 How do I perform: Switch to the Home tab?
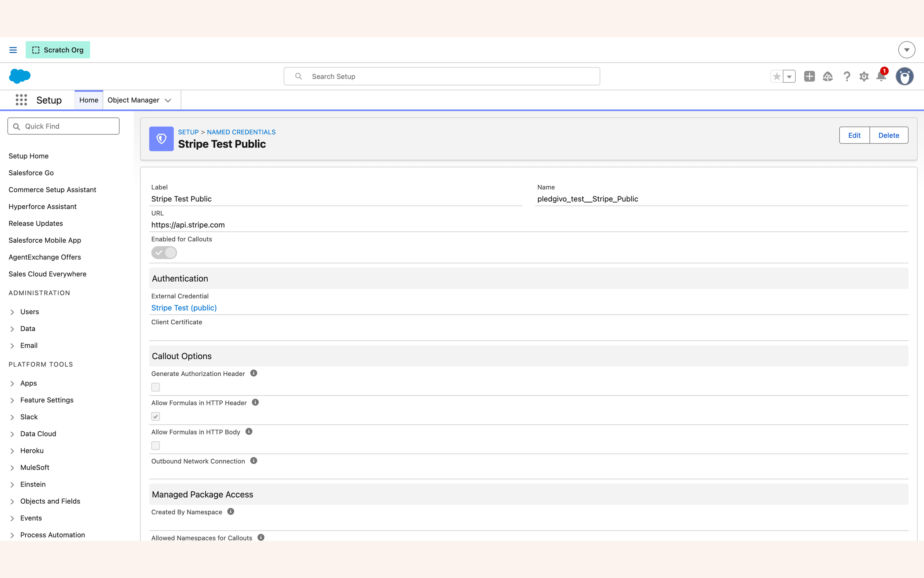(89, 100)
